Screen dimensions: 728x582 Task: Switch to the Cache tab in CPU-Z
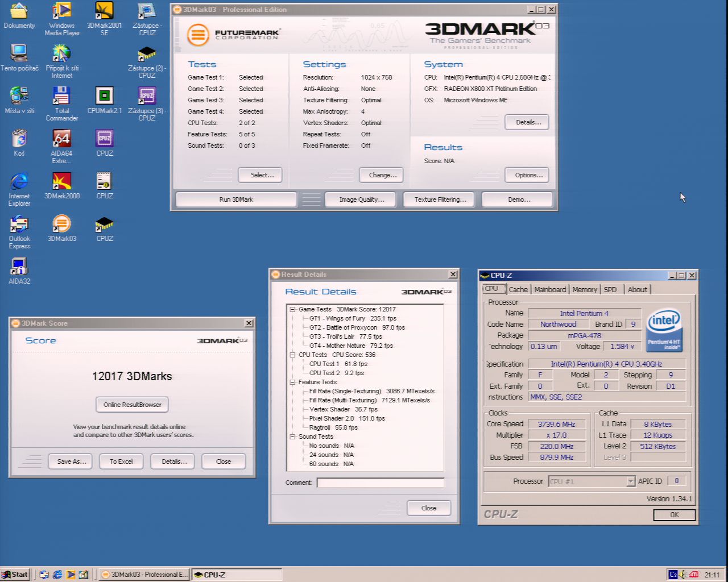[518, 289]
